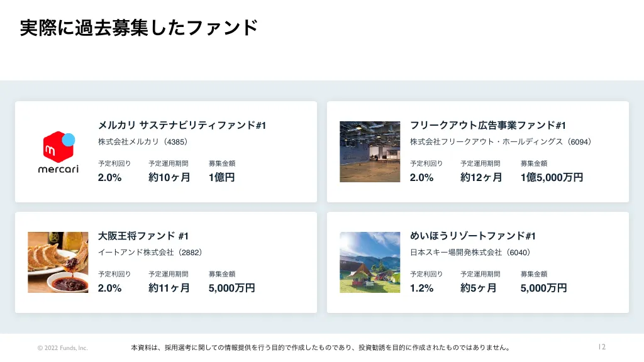Click 2.0% yield in 大阪王将 card

(109, 288)
